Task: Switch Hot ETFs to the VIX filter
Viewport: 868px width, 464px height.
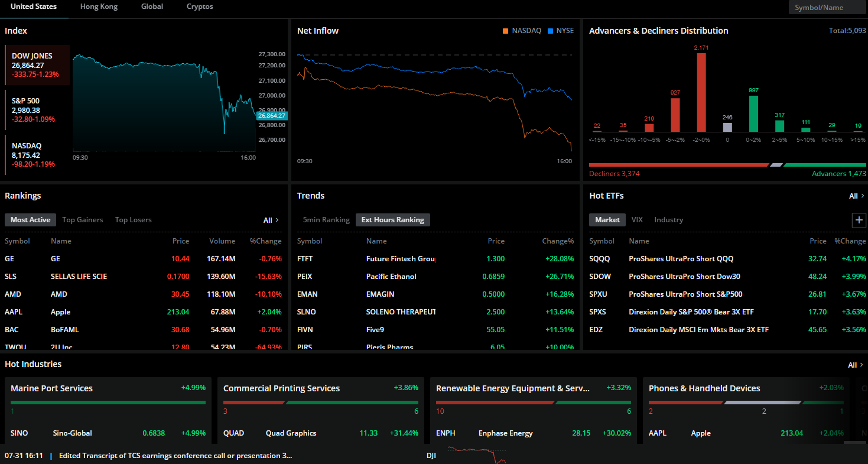Action: [x=636, y=220]
